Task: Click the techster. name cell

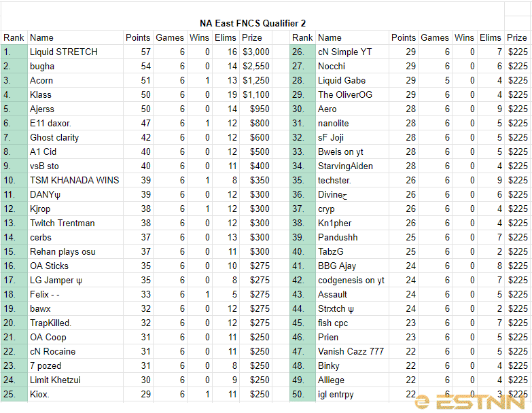Action: click(352, 180)
